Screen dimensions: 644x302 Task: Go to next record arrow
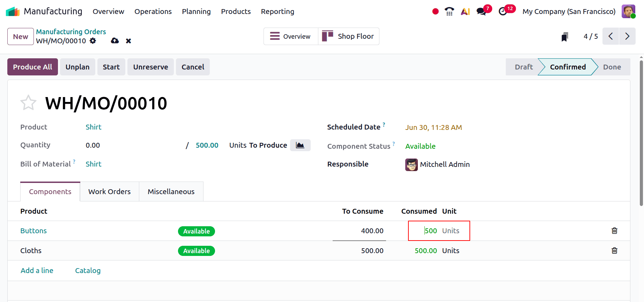pyautogui.click(x=627, y=36)
